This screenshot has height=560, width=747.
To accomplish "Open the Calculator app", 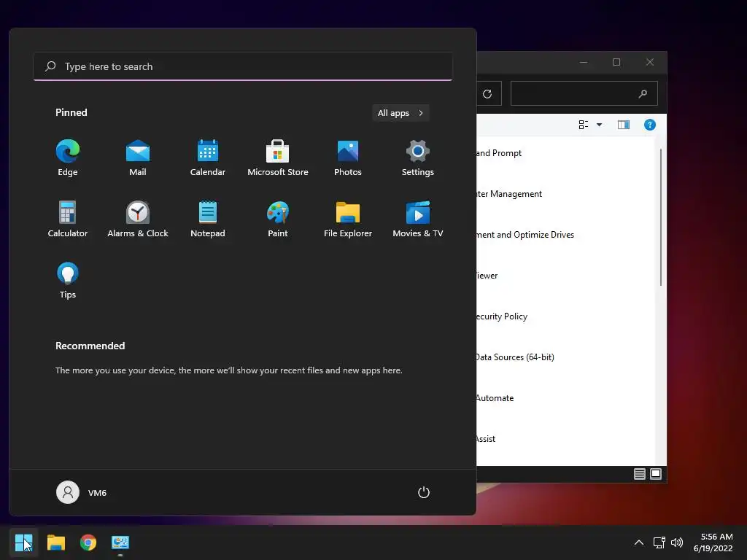I will [x=68, y=219].
